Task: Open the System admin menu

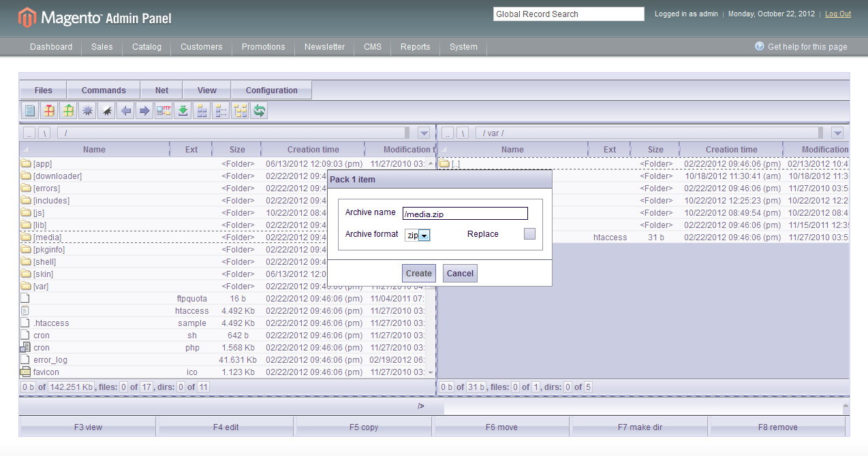Action: (x=463, y=47)
